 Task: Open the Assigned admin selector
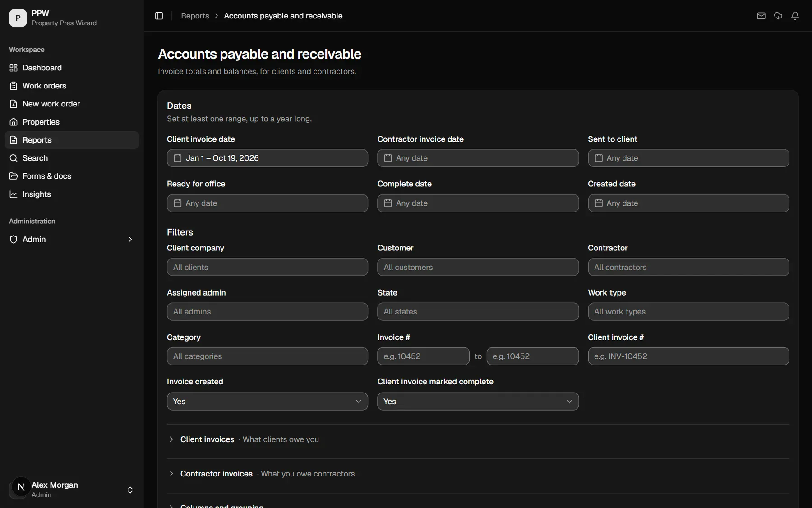click(x=268, y=311)
